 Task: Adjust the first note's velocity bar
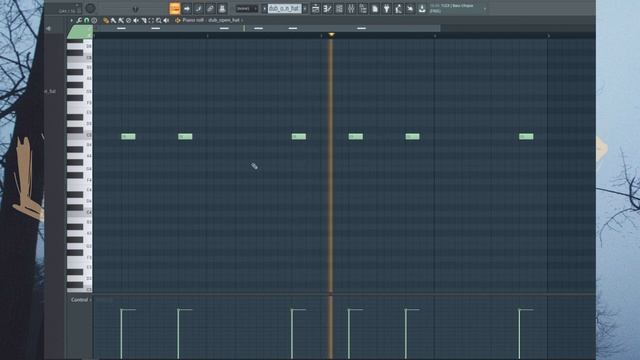pos(121,334)
